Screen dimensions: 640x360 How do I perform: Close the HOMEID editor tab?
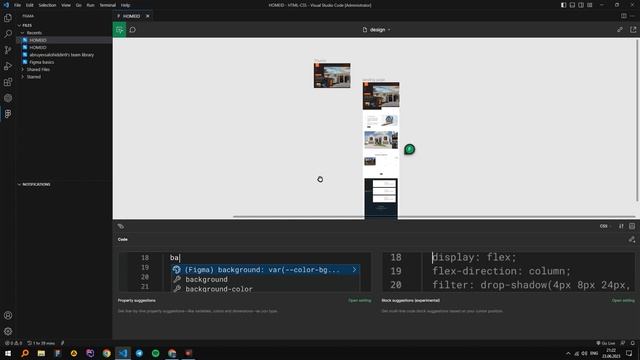(148, 16)
